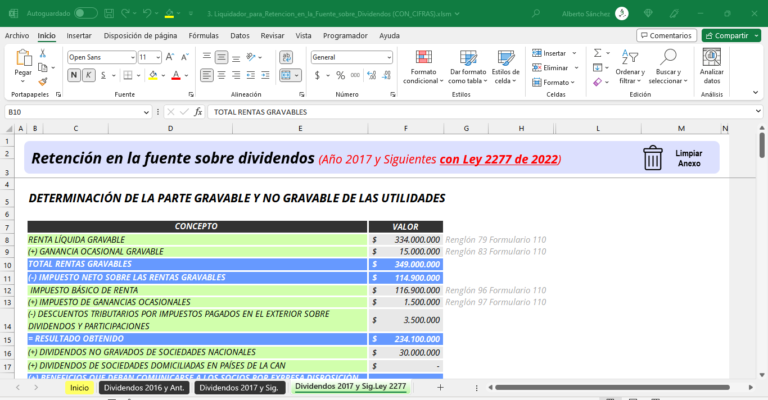Collapse the ribbon with the chevron
The image size is (768, 400).
point(755,92)
